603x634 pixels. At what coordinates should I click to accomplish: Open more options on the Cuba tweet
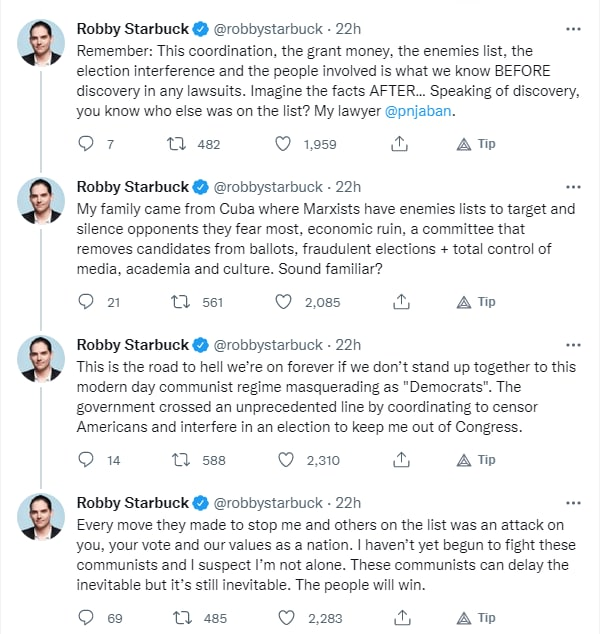pos(572,187)
